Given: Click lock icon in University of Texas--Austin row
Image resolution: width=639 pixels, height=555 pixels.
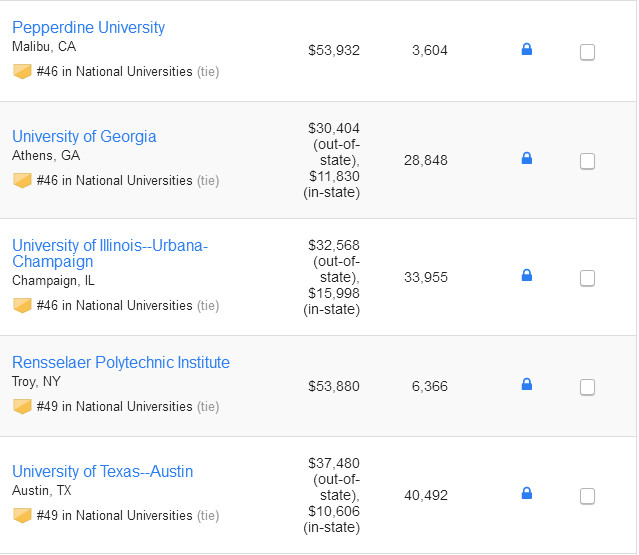Looking at the screenshot, I should click(x=527, y=493).
